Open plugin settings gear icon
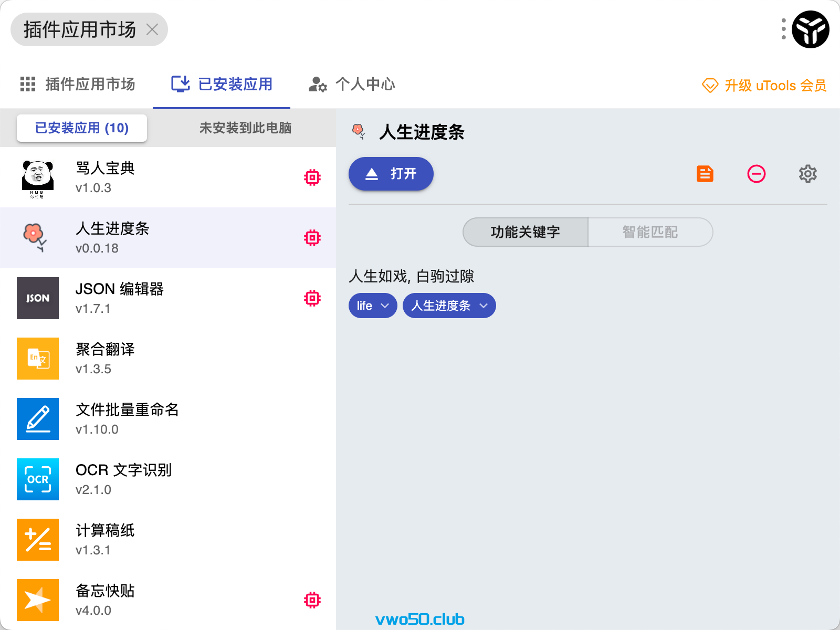 tap(807, 174)
